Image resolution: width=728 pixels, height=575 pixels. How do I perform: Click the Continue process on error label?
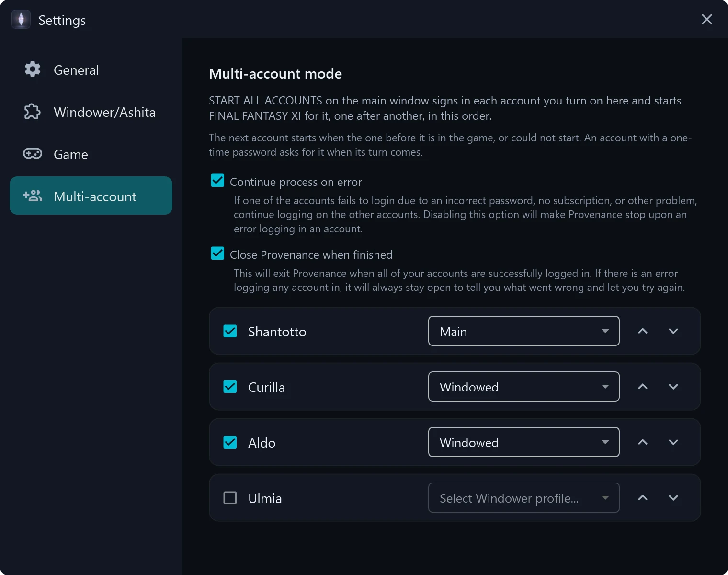point(296,182)
